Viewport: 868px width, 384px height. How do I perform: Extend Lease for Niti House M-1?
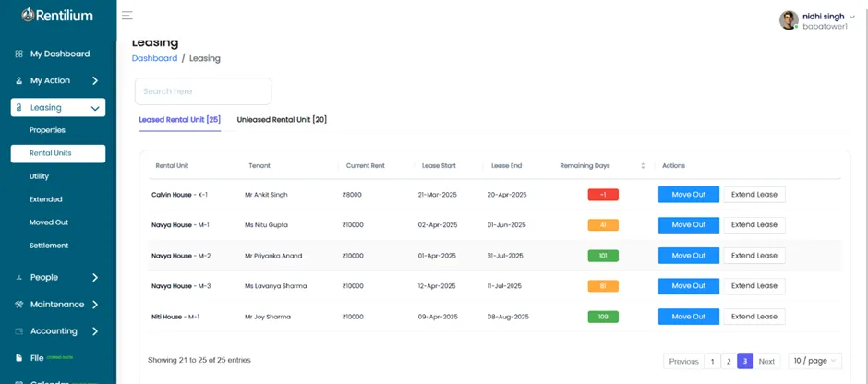[753, 317]
